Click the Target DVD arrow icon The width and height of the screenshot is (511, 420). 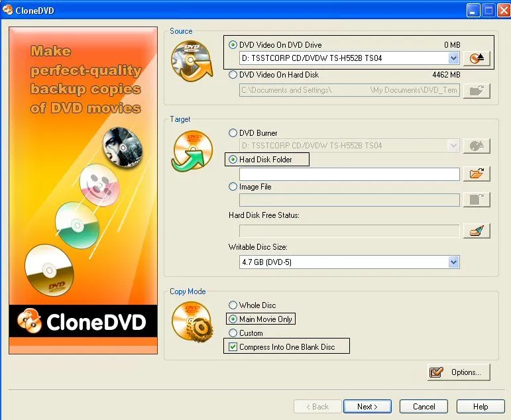[x=192, y=150]
